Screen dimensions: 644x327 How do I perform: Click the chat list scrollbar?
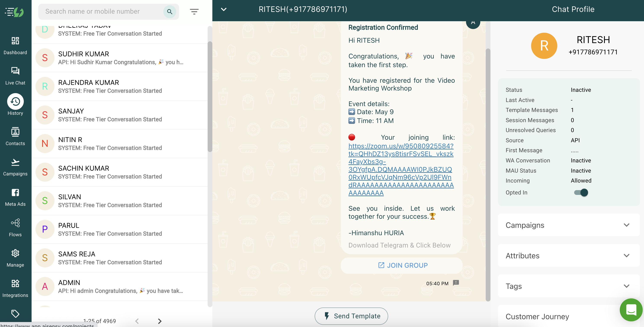210,97
